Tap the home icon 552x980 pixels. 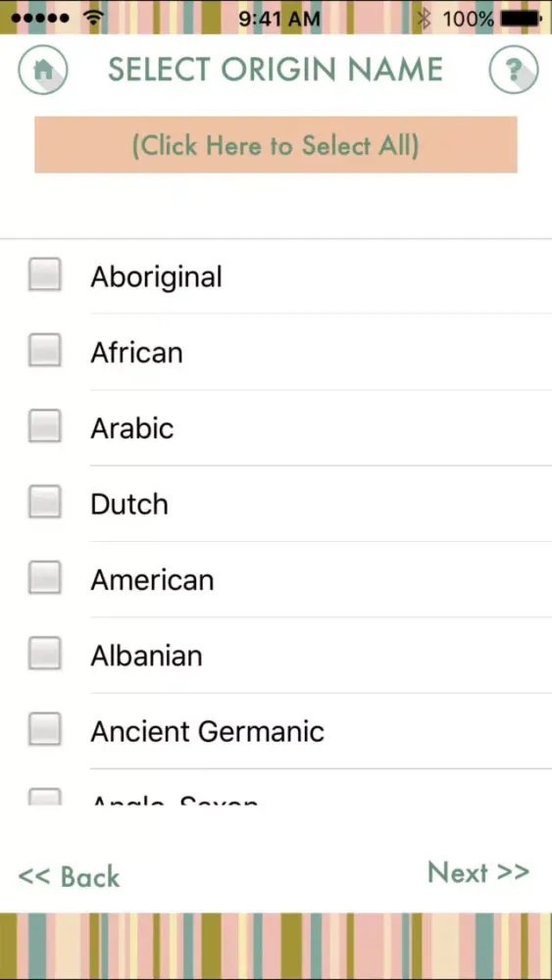(x=42, y=70)
